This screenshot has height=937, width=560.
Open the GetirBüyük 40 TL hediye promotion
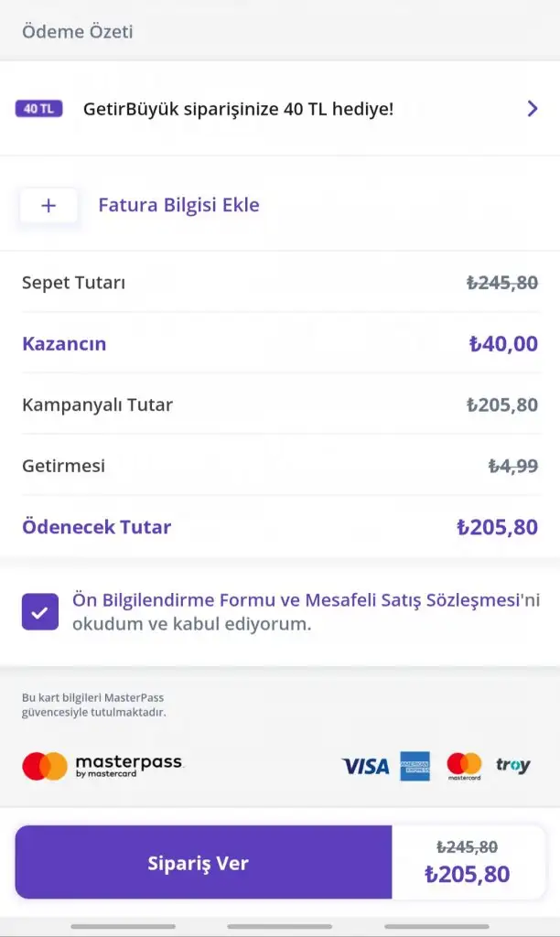point(238,109)
